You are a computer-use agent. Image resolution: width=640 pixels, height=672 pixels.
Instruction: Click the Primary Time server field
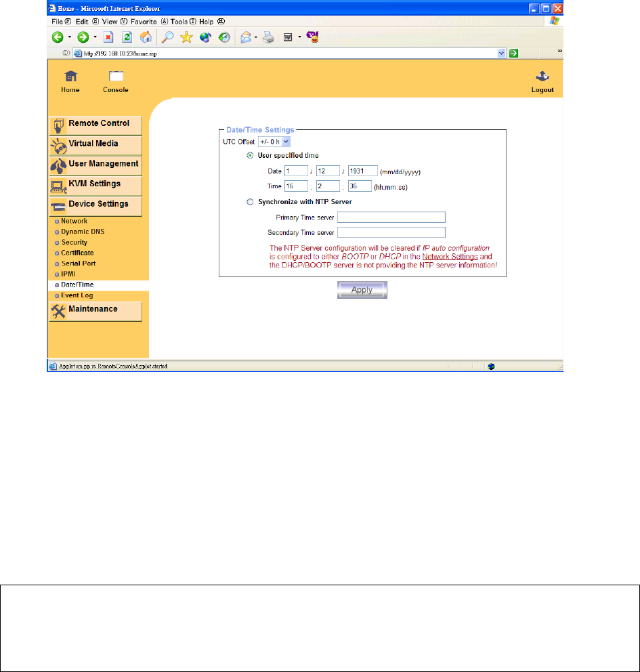391,217
